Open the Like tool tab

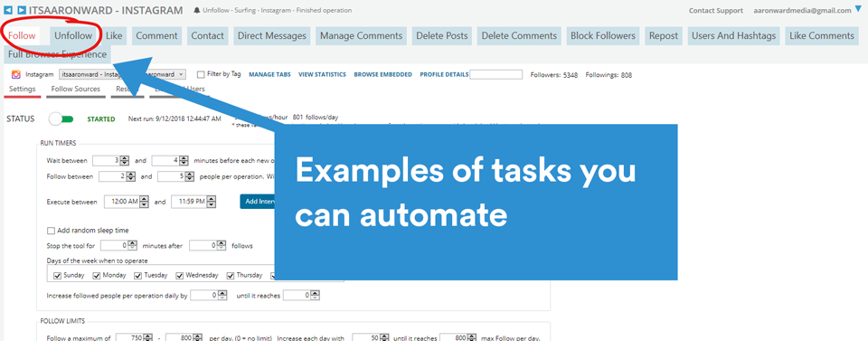pyautogui.click(x=114, y=35)
